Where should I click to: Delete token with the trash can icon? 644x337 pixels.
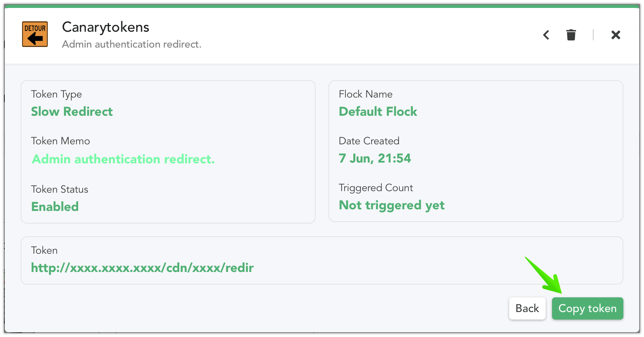pos(571,35)
